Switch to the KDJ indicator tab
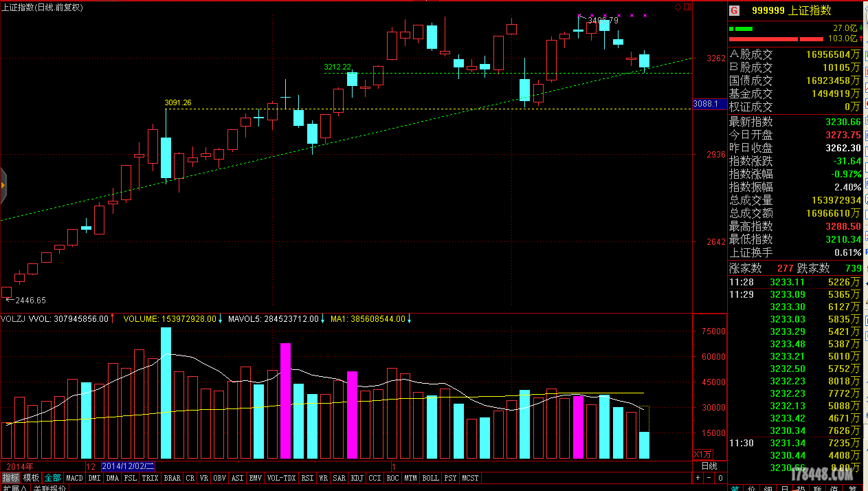 357,478
